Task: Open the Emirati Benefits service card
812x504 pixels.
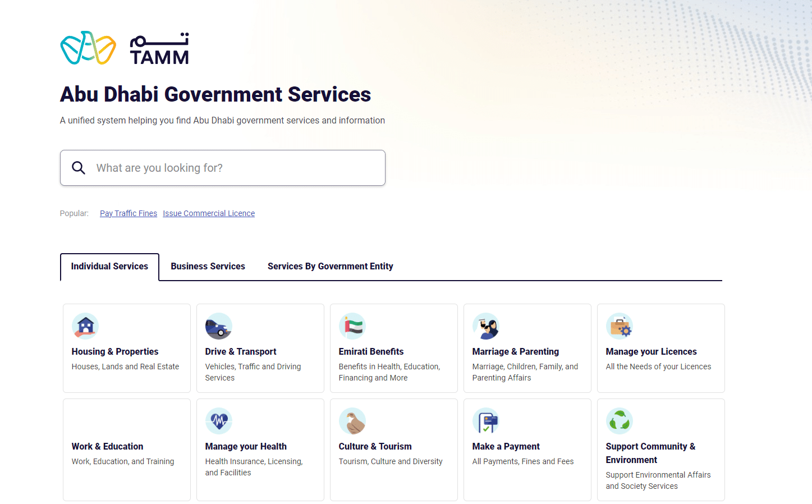Action: 393,348
